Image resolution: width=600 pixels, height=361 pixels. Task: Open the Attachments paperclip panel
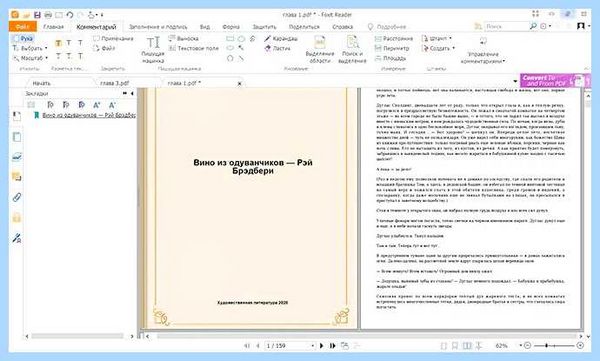tap(16, 198)
